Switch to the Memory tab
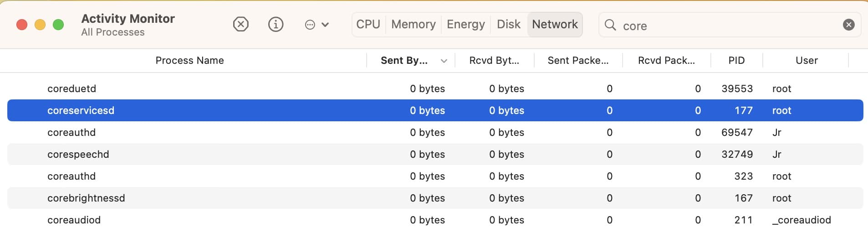Image resolution: width=868 pixels, height=228 pixels. click(414, 24)
